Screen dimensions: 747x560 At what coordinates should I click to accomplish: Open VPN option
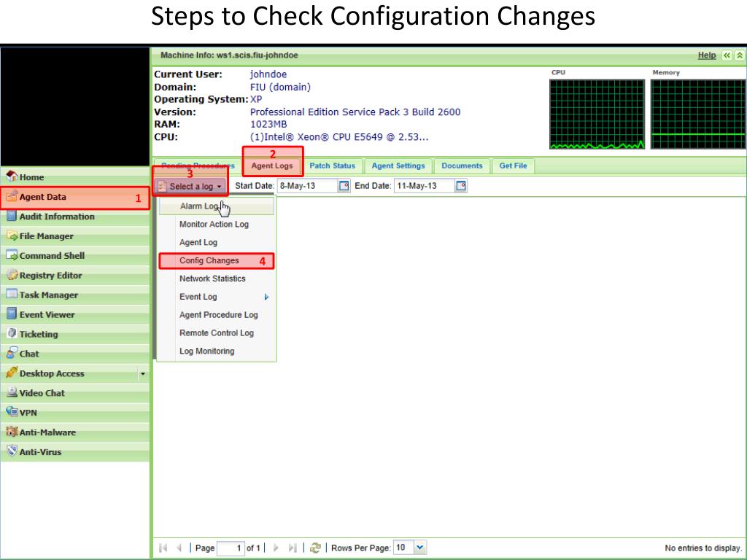click(74, 413)
